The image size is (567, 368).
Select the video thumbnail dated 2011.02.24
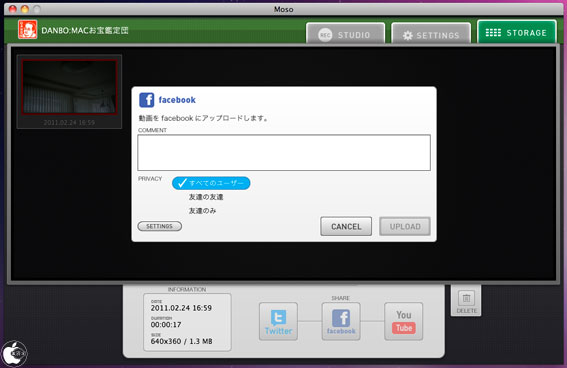click(x=69, y=87)
